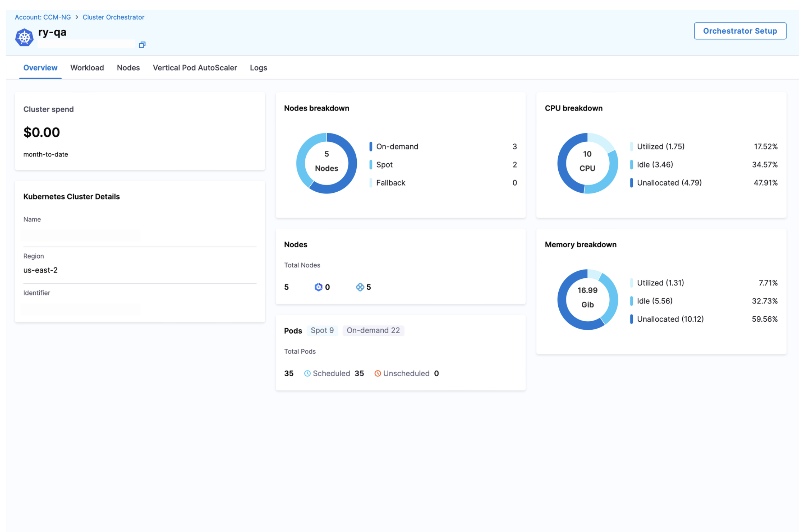Click the Nodes breakdown donut chart
Viewport: 807px width, 532px height.
click(x=326, y=163)
